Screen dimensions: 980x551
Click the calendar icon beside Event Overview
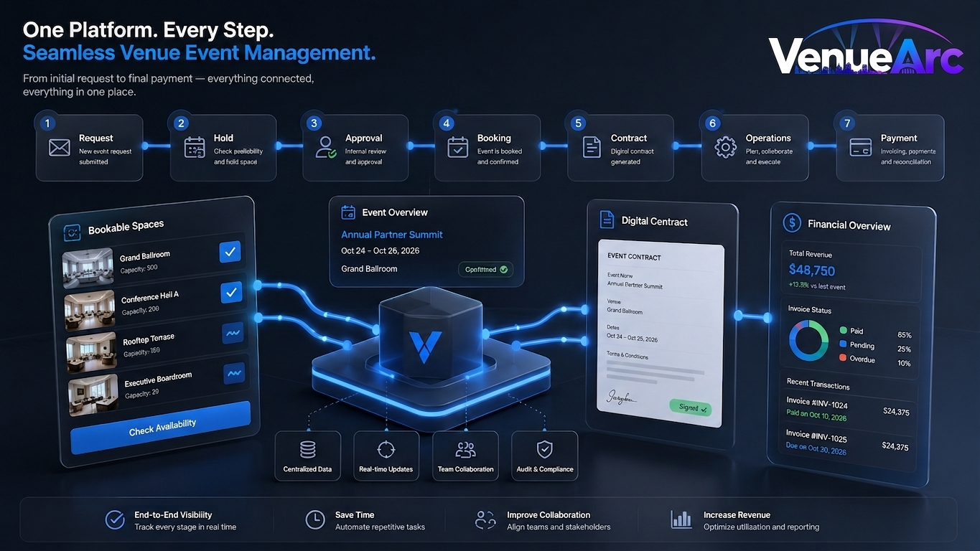(348, 212)
